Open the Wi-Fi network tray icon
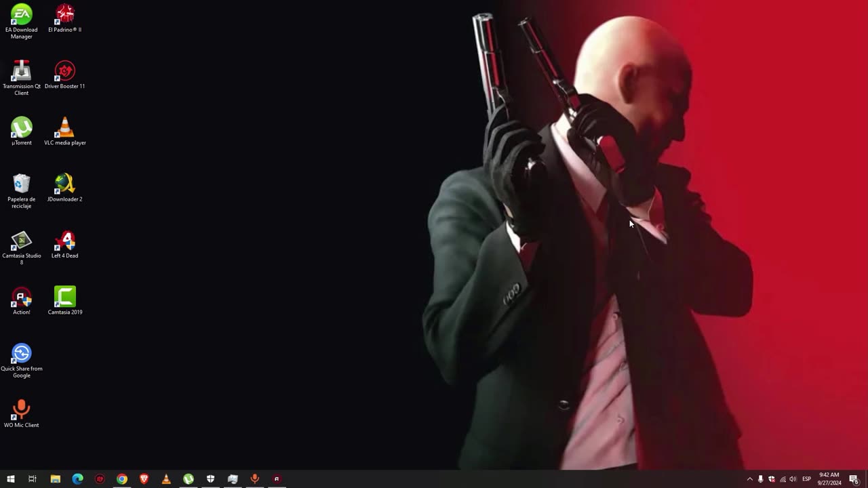The width and height of the screenshot is (868, 488). [783, 479]
